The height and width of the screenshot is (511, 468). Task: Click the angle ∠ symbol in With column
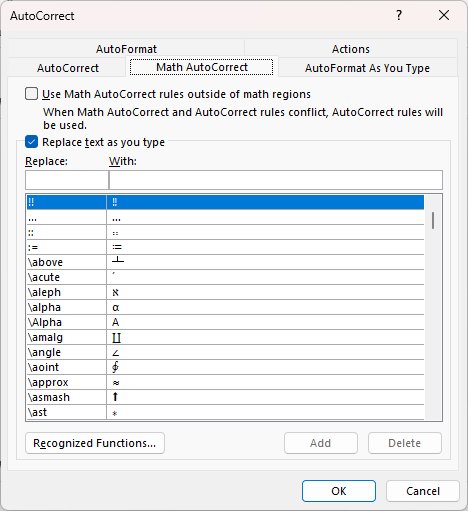point(116,353)
